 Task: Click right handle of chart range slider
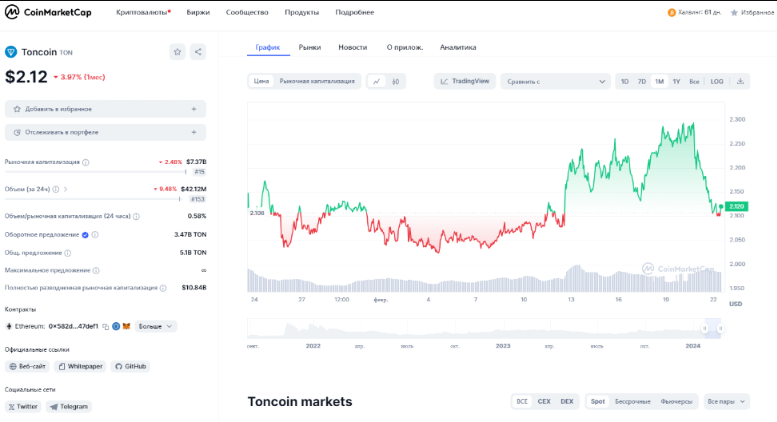tap(721, 328)
